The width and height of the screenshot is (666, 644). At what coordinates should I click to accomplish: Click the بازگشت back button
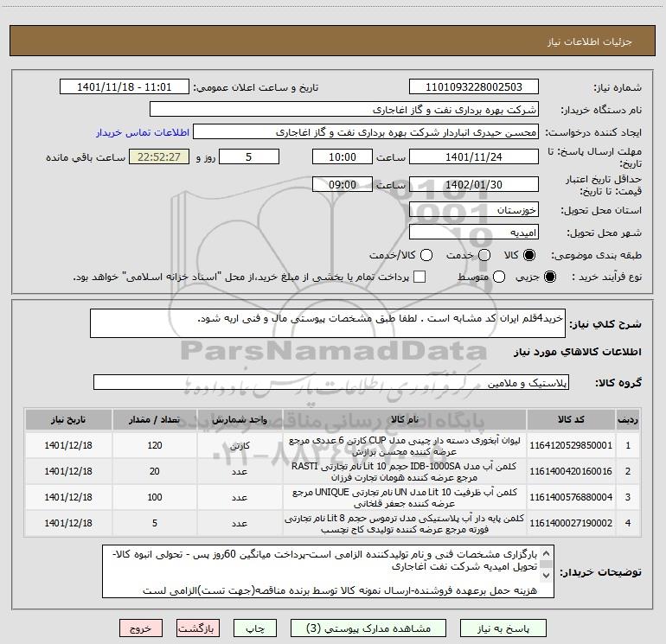(198, 628)
